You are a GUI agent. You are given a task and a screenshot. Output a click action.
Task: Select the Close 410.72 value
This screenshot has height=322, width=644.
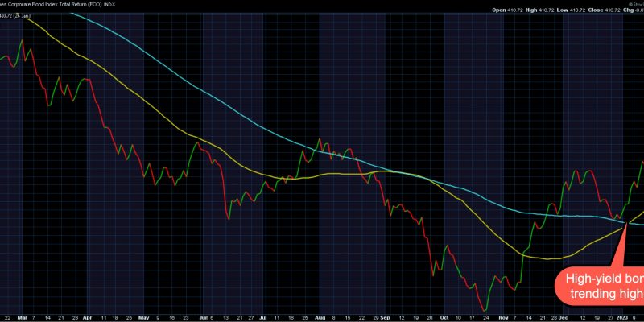tap(605, 10)
